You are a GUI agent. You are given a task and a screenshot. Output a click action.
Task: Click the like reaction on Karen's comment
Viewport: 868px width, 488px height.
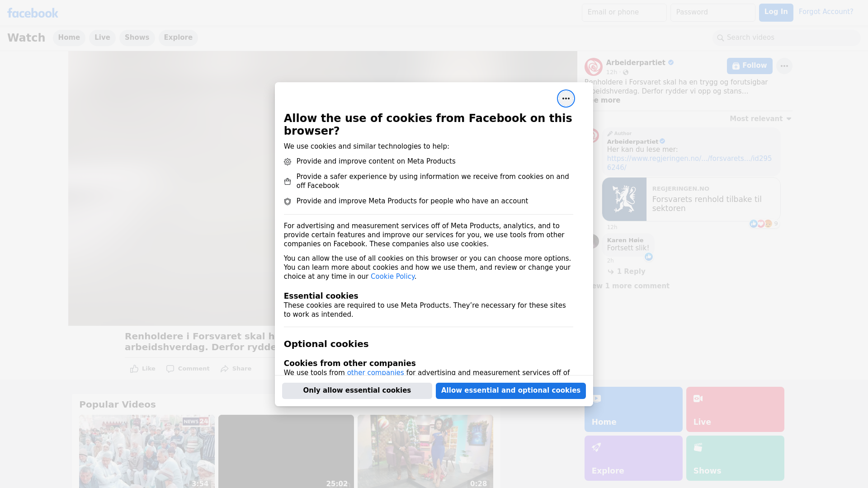pyautogui.click(x=649, y=257)
